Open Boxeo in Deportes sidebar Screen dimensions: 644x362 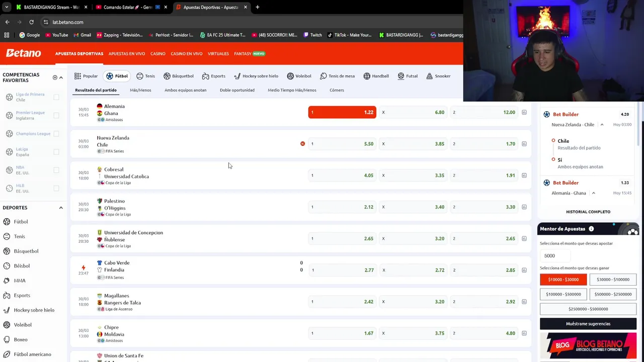coord(21,339)
